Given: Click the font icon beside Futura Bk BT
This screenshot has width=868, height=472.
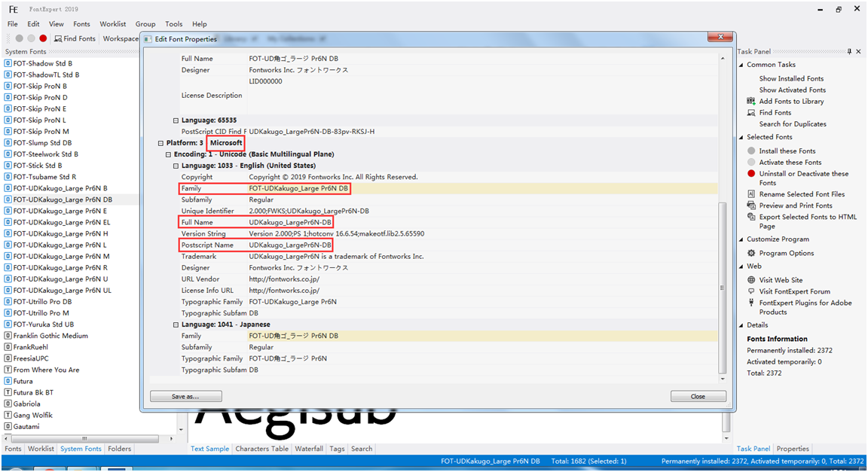Looking at the screenshot, I should [x=8, y=392].
